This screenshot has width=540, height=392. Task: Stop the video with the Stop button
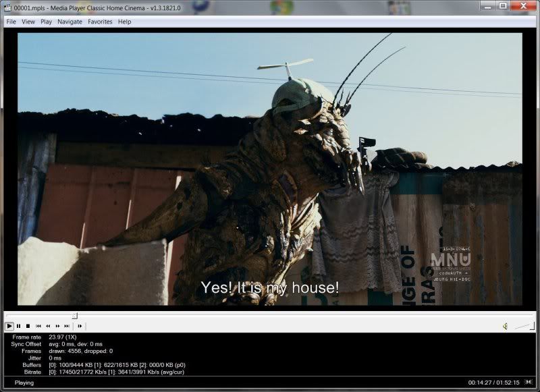coord(28,326)
